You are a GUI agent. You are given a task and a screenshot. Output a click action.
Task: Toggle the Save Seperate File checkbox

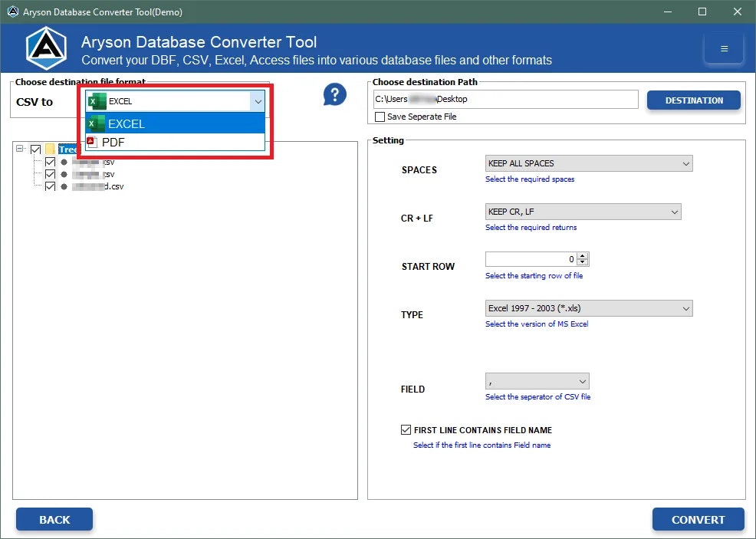(380, 117)
